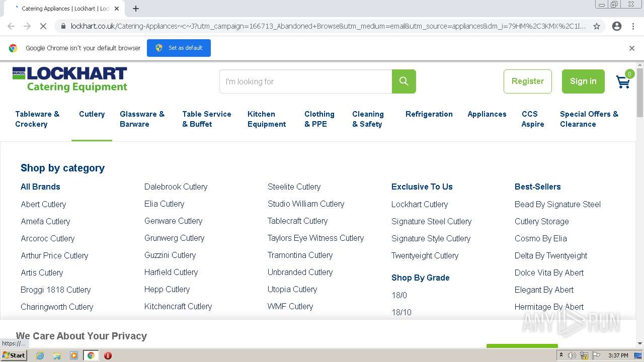Open Twentyeight Cutlery link
This screenshot has width=644, height=362.
pos(425,255)
